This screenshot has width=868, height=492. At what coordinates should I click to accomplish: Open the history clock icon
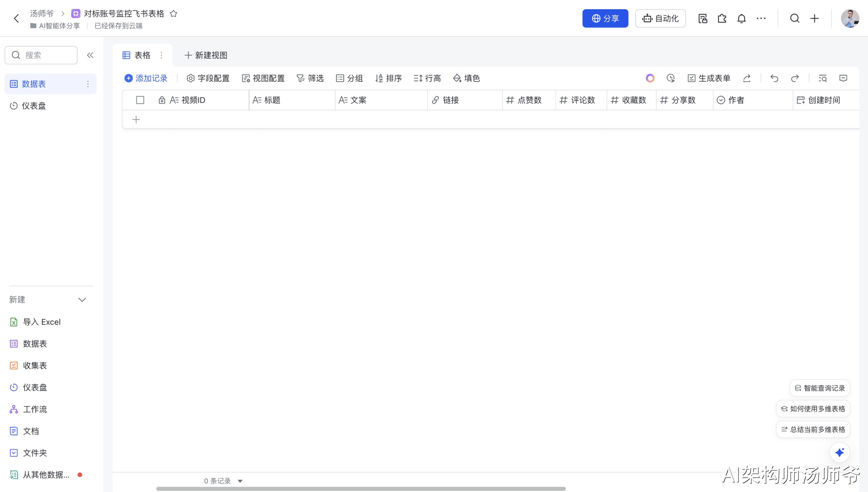(670, 78)
